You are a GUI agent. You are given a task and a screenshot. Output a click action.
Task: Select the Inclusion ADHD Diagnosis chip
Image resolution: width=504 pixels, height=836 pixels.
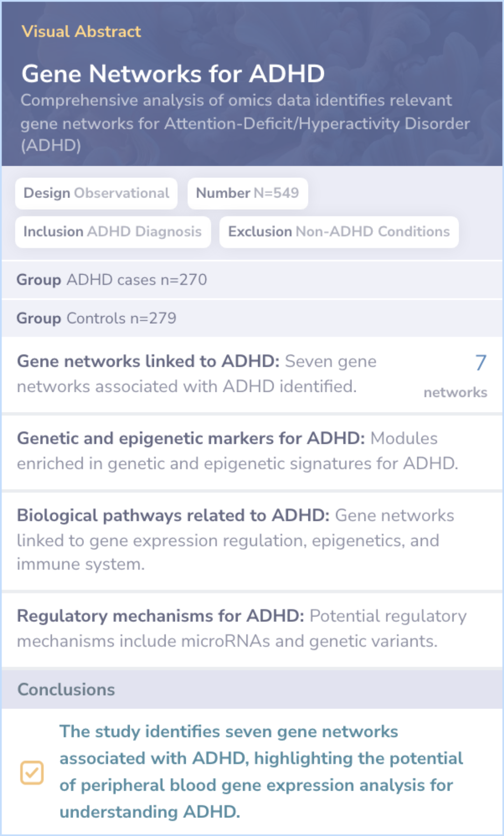[x=112, y=232]
